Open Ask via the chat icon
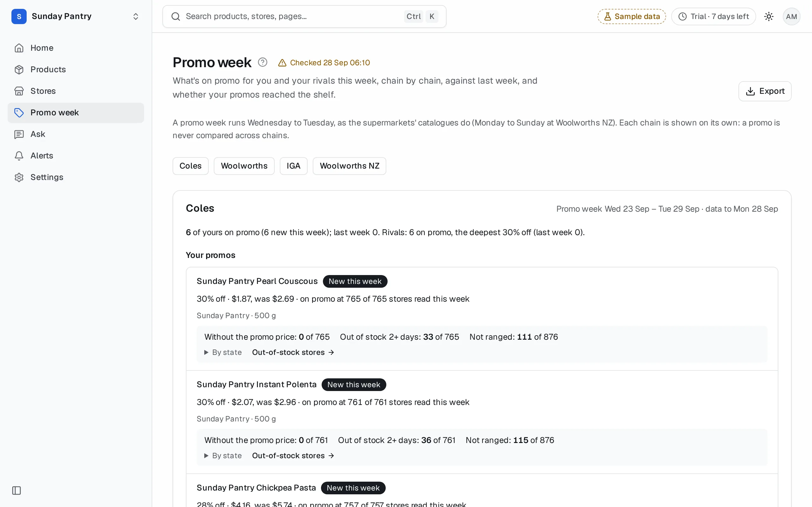This screenshot has width=812, height=507. 19,134
